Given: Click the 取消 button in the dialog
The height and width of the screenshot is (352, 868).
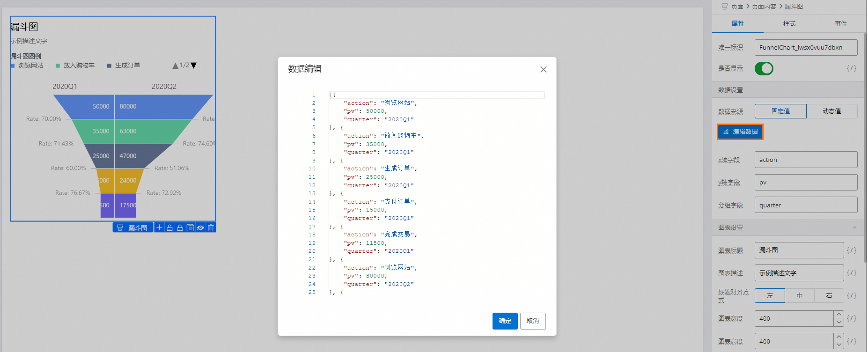Looking at the screenshot, I should click(x=533, y=321).
